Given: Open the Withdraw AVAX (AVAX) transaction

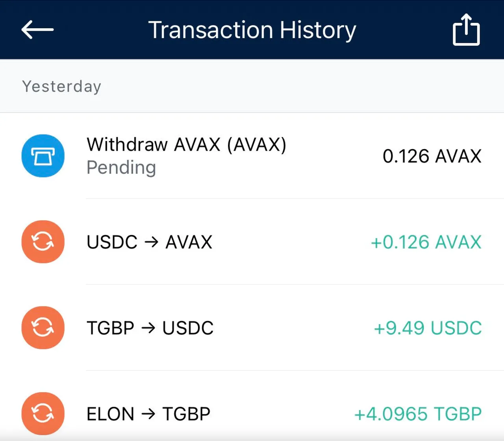Looking at the screenshot, I should [x=252, y=156].
